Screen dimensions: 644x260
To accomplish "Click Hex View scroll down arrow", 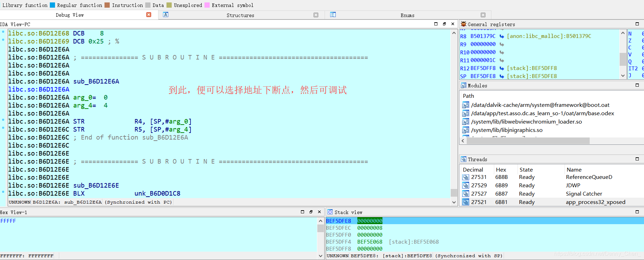I will click(x=321, y=256).
